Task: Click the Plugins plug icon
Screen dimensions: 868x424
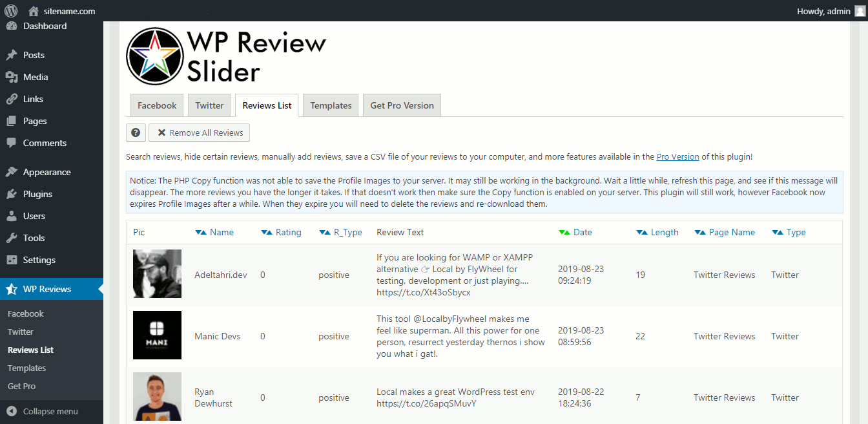Action: pos(12,194)
